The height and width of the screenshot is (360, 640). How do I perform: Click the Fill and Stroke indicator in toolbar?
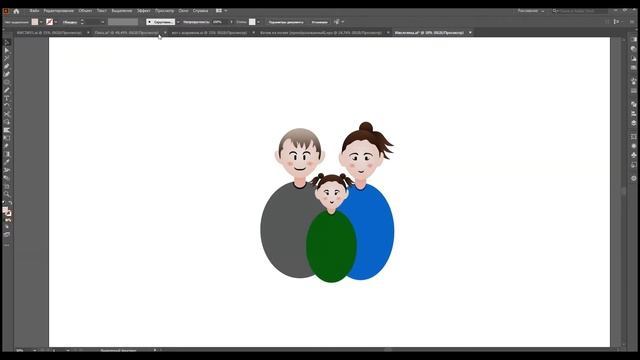pos(7,211)
